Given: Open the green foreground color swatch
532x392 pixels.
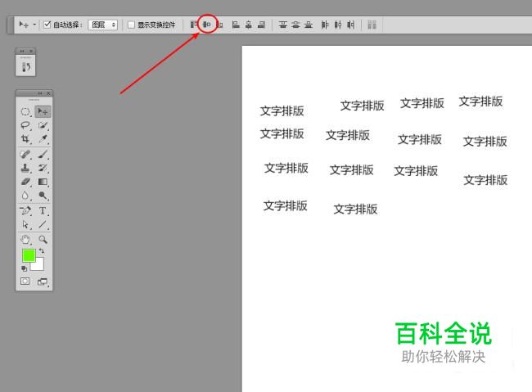Looking at the screenshot, I should (29, 255).
